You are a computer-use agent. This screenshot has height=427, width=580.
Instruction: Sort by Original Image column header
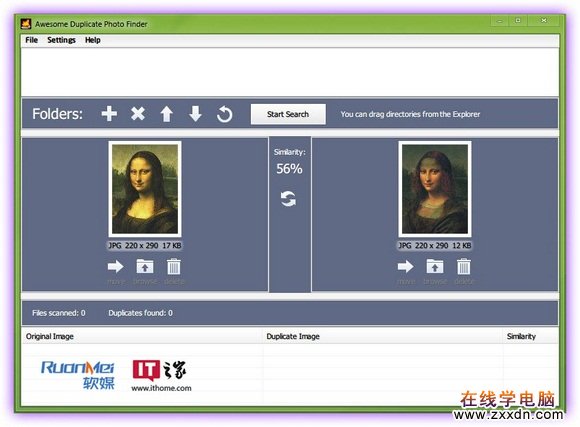(x=142, y=336)
